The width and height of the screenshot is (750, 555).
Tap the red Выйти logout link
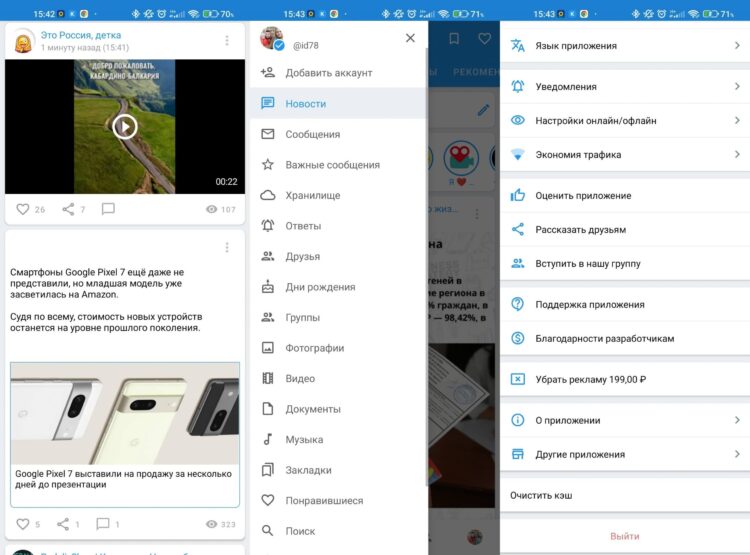click(624, 536)
